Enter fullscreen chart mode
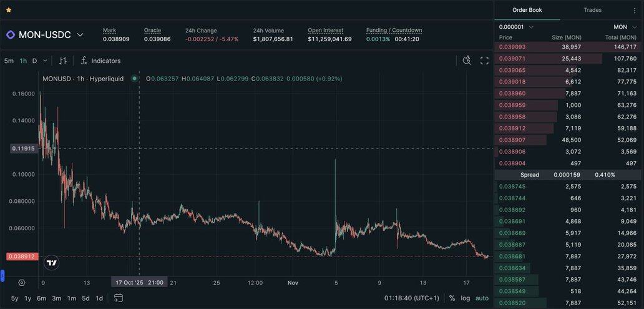644x309 pixels. point(484,61)
